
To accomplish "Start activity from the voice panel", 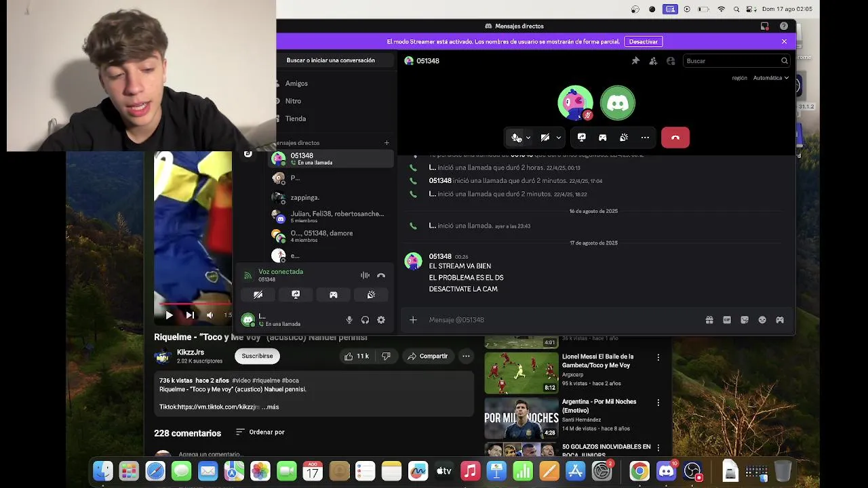I will click(333, 295).
